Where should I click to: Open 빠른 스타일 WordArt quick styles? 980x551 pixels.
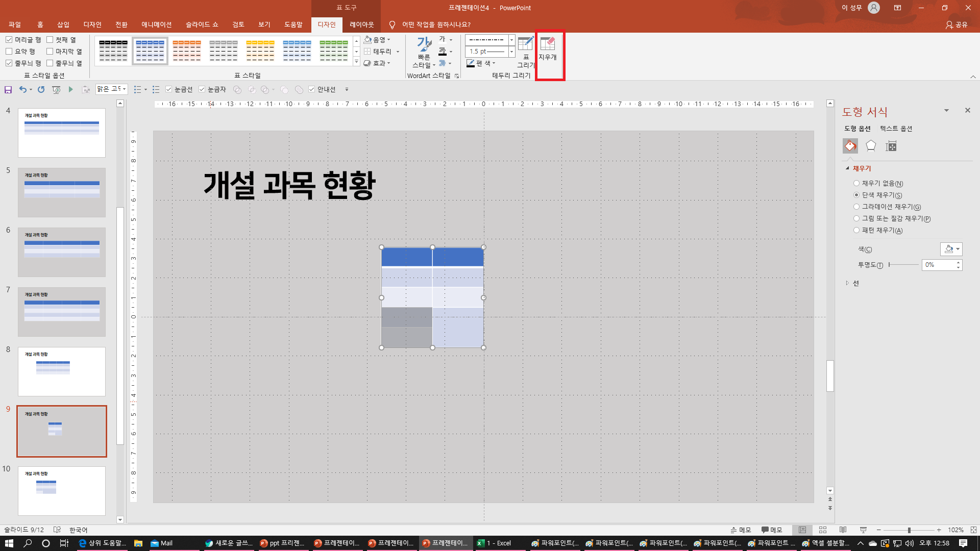tap(424, 51)
